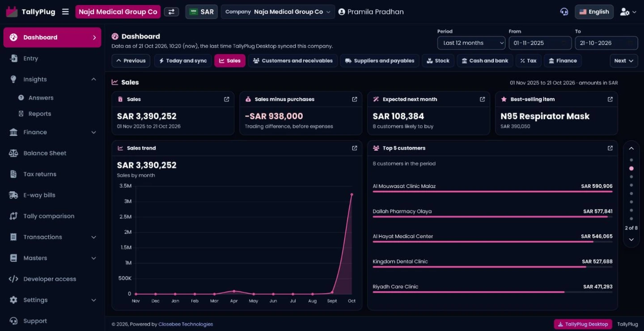Switch to Suppliers and payables tab
This screenshot has width=644, height=331.
[x=380, y=61]
